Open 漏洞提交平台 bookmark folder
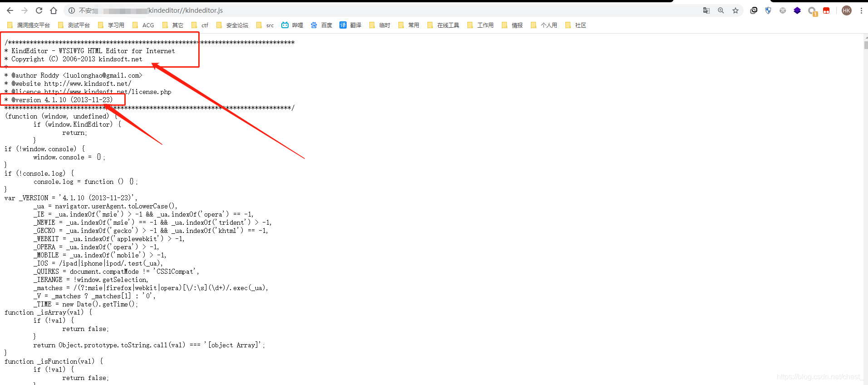Viewport: 868px width, 385px height. (x=28, y=25)
